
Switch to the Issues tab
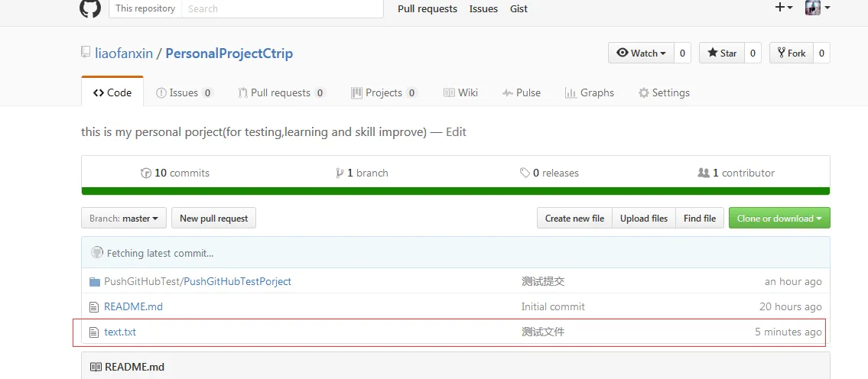coord(184,93)
